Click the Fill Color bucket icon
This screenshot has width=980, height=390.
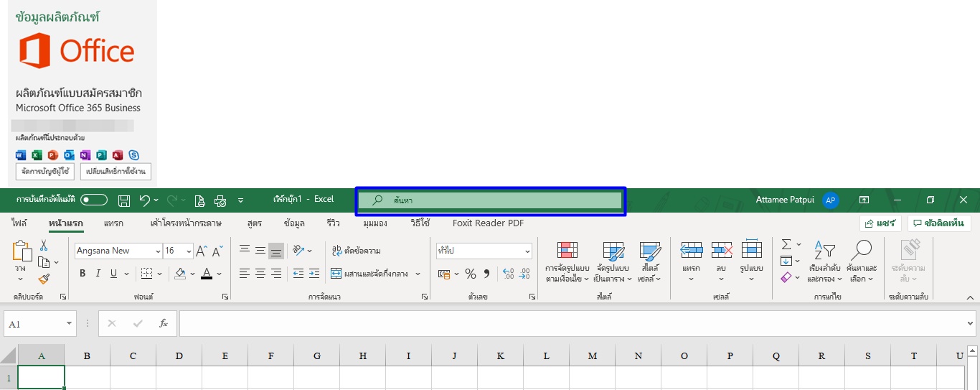pyautogui.click(x=180, y=274)
